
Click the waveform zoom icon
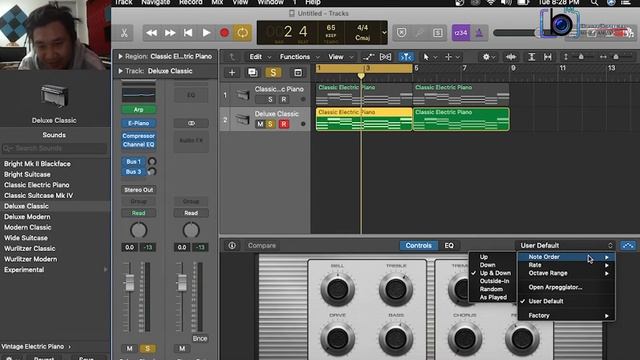[x=511, y=57]
